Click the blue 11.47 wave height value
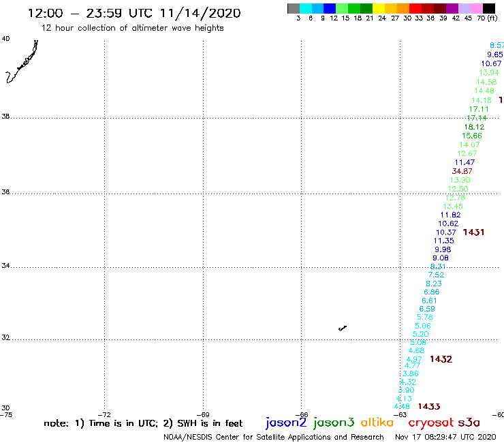Screen dimensions: 504x443 tap(464, 162)
